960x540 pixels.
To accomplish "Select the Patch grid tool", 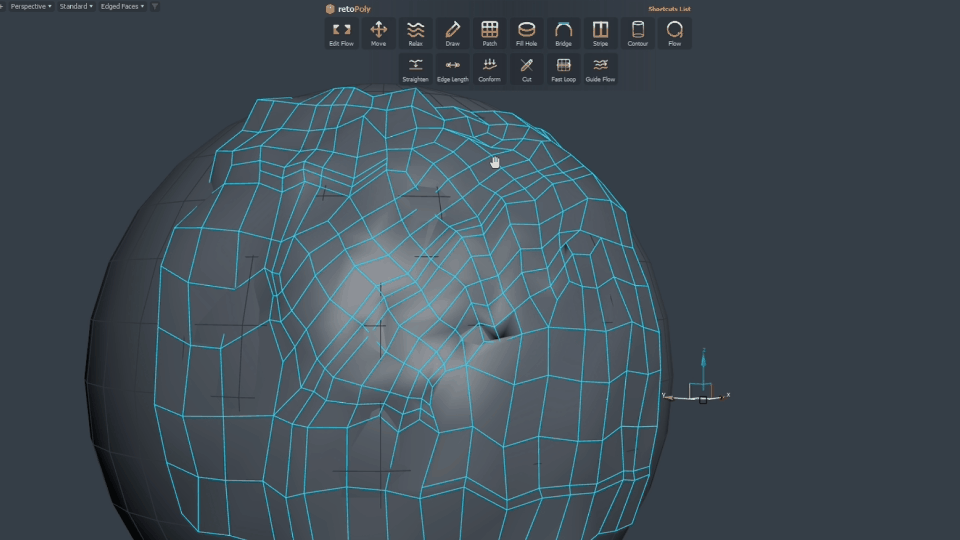I will point(490,34).
